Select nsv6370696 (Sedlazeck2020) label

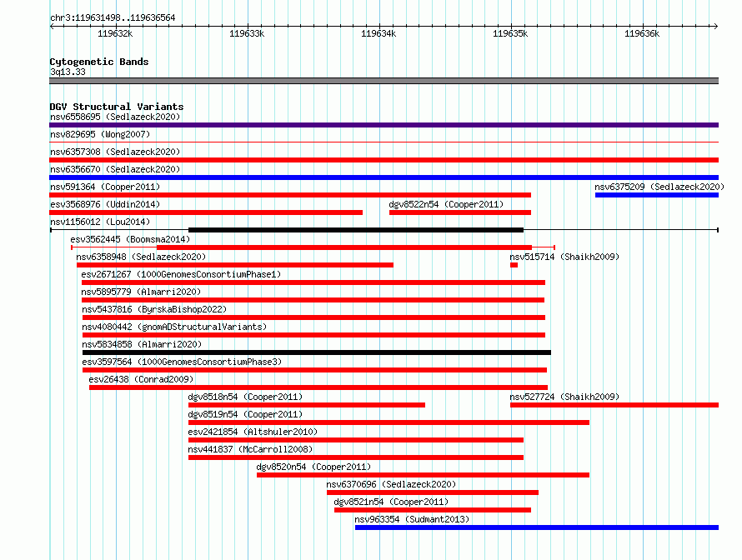[x=391, y=484]
